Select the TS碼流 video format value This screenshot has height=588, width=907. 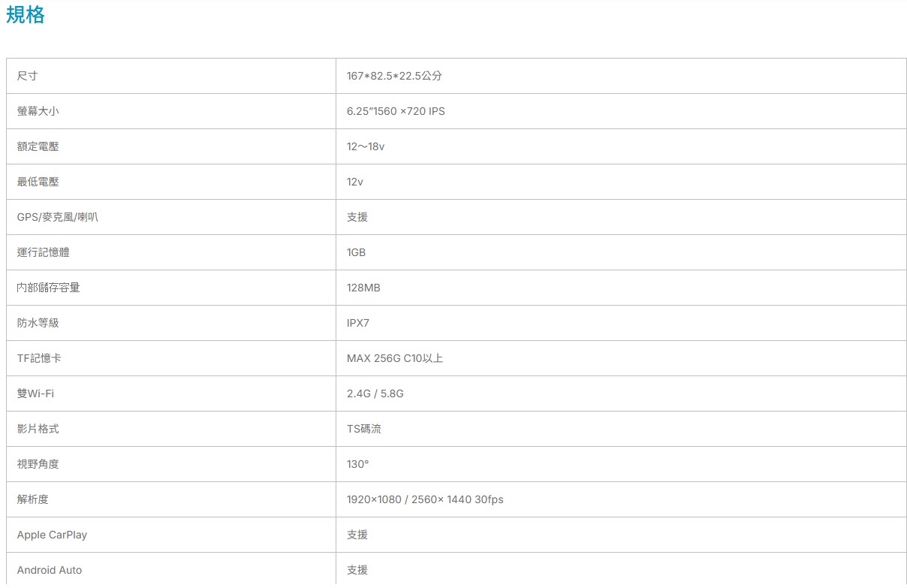(x=364, y=429)
